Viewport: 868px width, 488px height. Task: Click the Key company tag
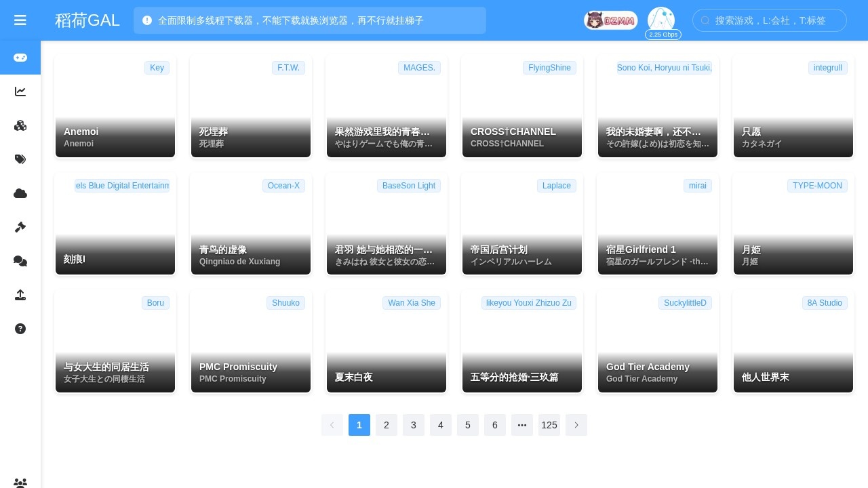(x=157, y=68)
